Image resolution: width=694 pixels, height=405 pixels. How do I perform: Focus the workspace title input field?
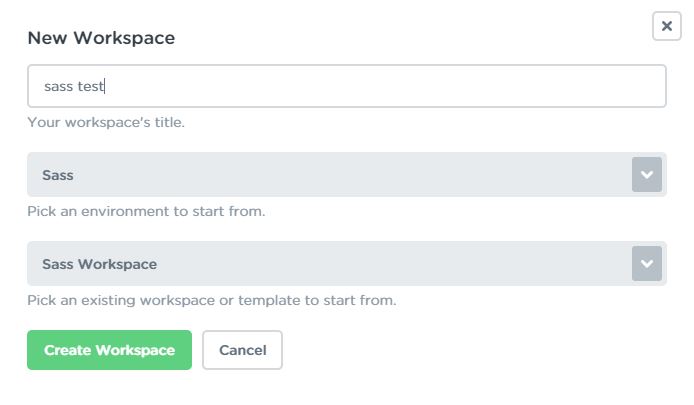point(346,86)
